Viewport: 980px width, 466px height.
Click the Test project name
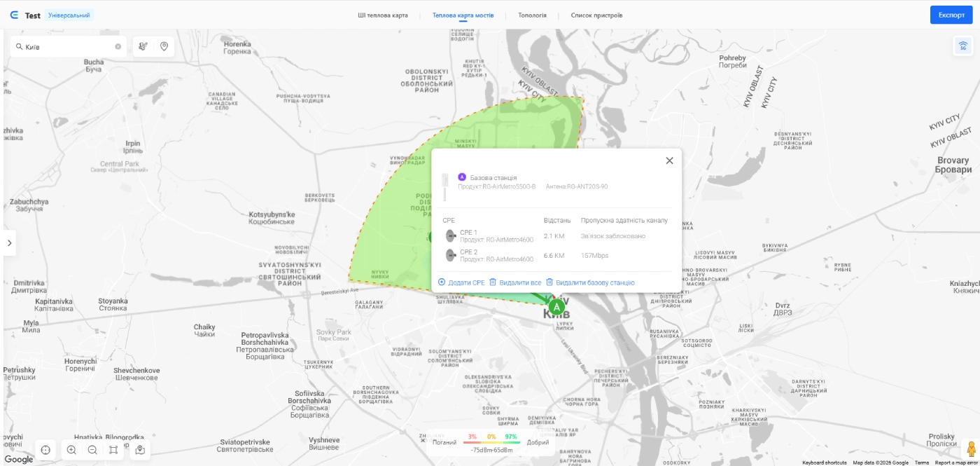point(32,15)
